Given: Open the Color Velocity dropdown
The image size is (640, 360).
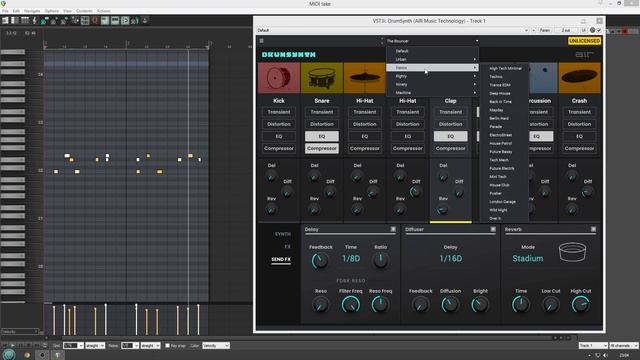Looking at the screenshot, I should (x=216, y=346).
